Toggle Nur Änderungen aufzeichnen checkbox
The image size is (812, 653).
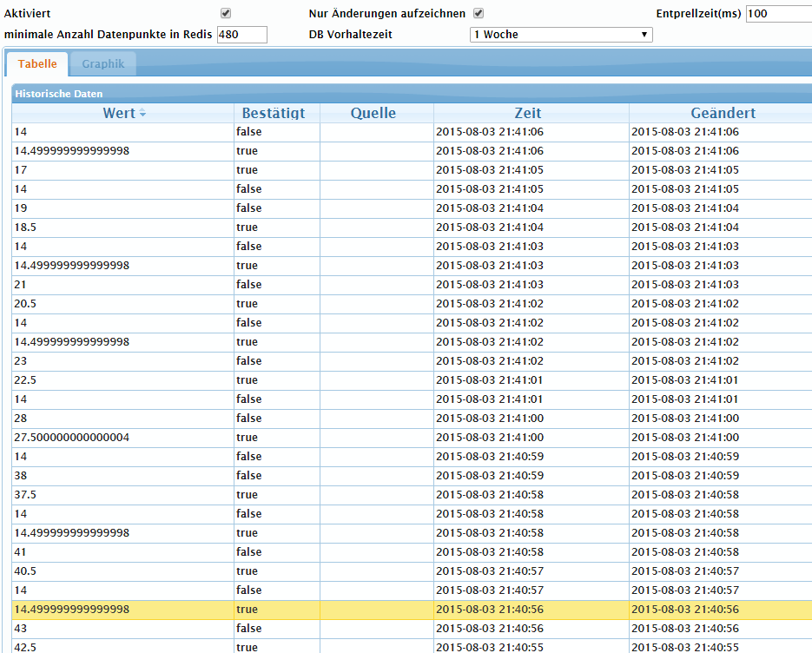[x=479, y=14]
